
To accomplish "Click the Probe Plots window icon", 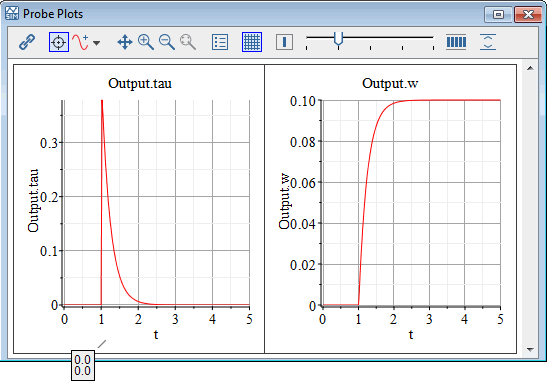I will tap(12, 14).
